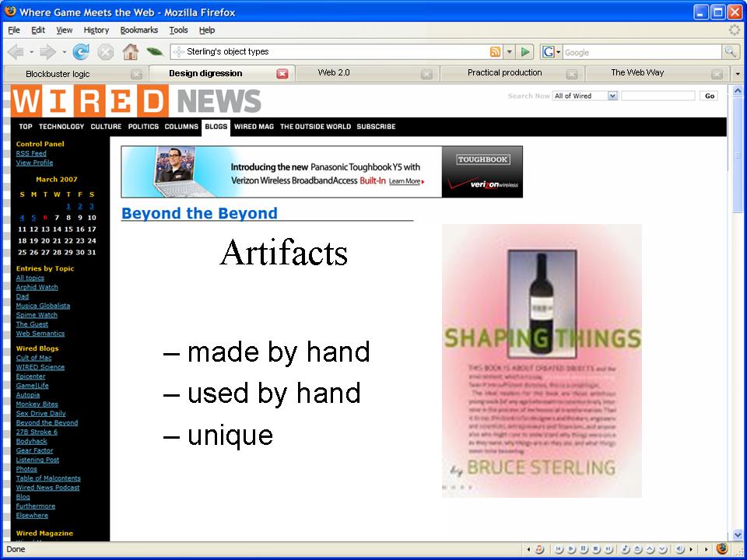Open the Beyond the Beyond heading link
Viewport: 747px width, 560px height.
pyautogui.click(x=199, y=213)
